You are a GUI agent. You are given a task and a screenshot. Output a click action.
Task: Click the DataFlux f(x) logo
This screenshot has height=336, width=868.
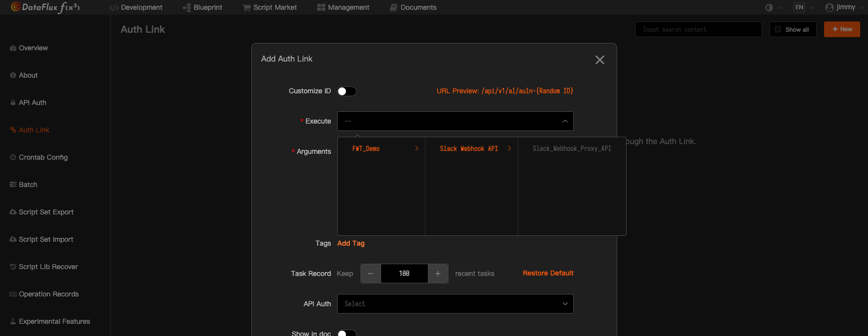pyautogui.click(x=45, y=7)
